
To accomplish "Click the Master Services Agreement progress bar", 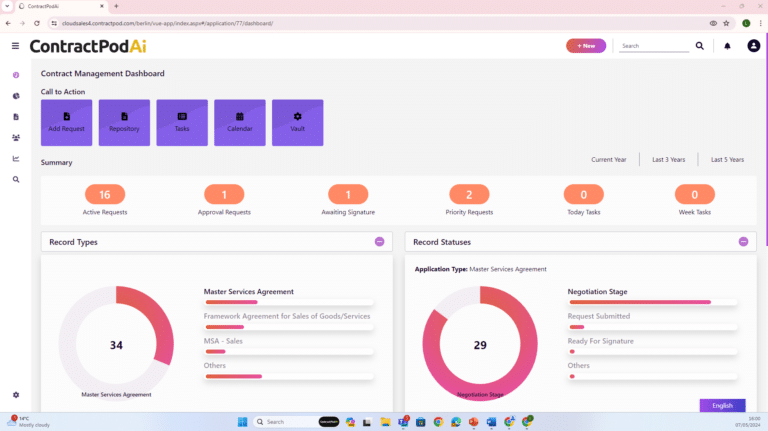I will (x=289, y=302).
